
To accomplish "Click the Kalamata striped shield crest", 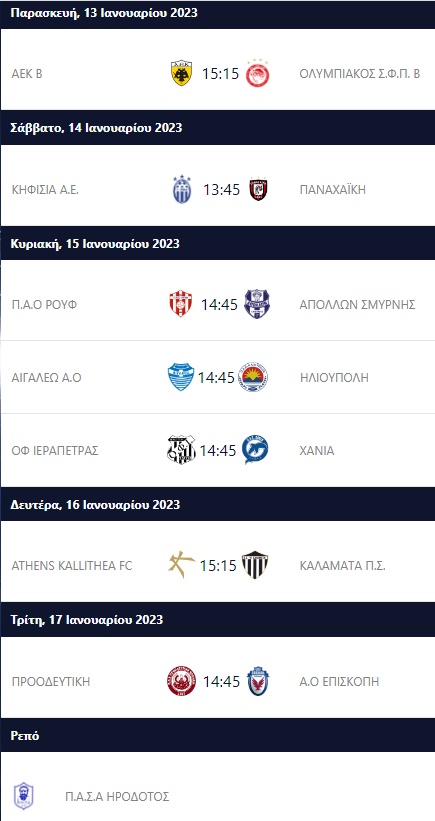I will coord(255,565).
